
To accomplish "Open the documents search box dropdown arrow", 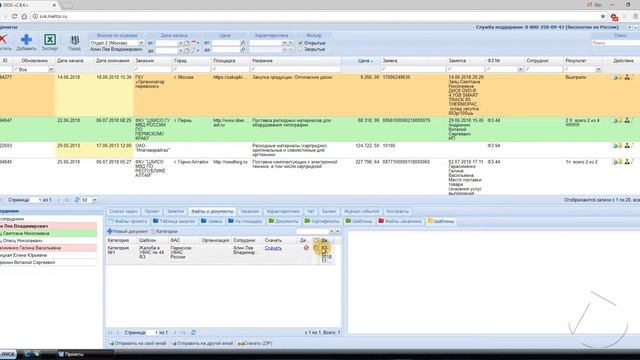I will pos(338,231).
